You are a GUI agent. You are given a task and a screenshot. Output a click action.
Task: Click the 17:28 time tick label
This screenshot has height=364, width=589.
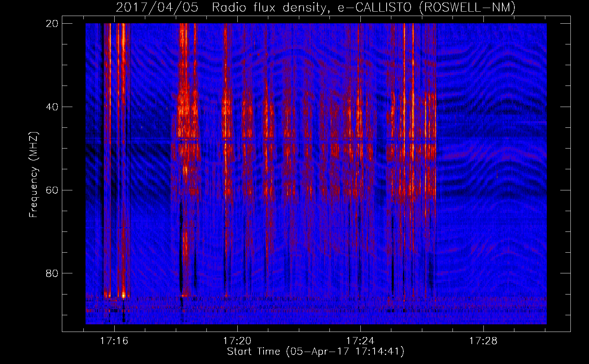483,341
